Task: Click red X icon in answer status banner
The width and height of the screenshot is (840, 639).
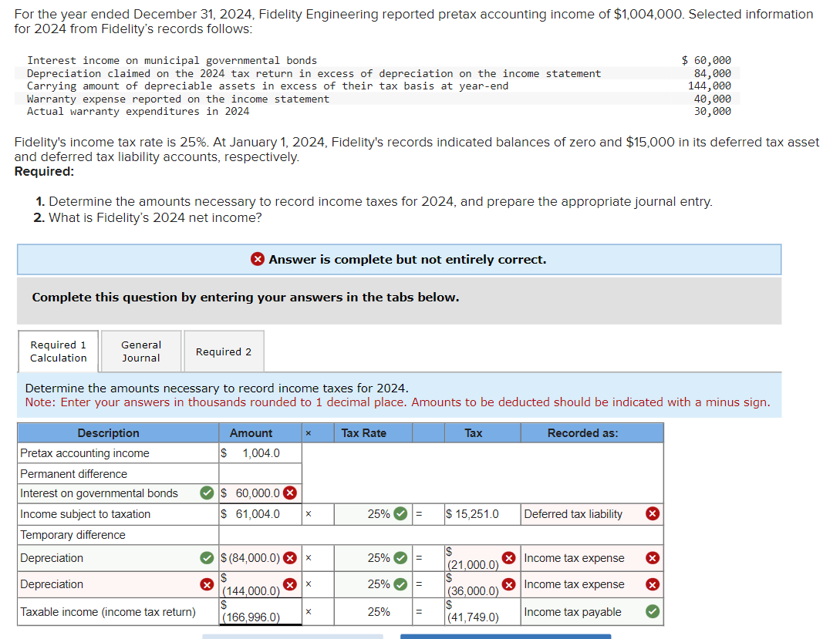Action: click(x=258, y=259)
